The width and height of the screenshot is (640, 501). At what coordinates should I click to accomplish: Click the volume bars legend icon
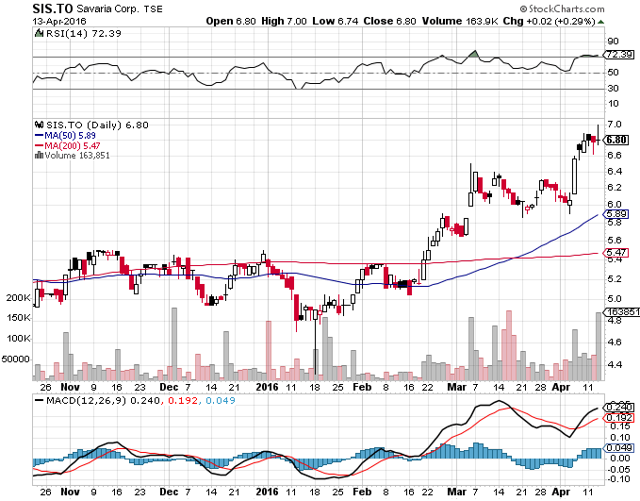[39, 155]
